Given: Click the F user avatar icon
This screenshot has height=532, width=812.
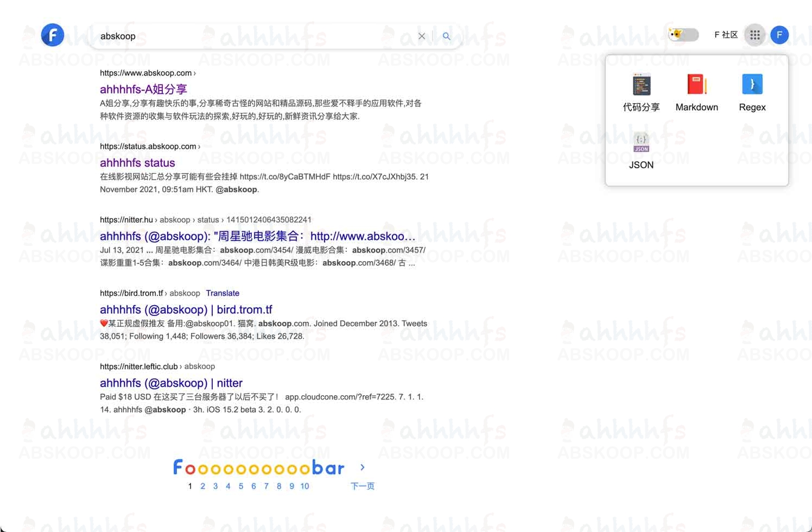Looking at the screenshot, I should tap(779, 35).
